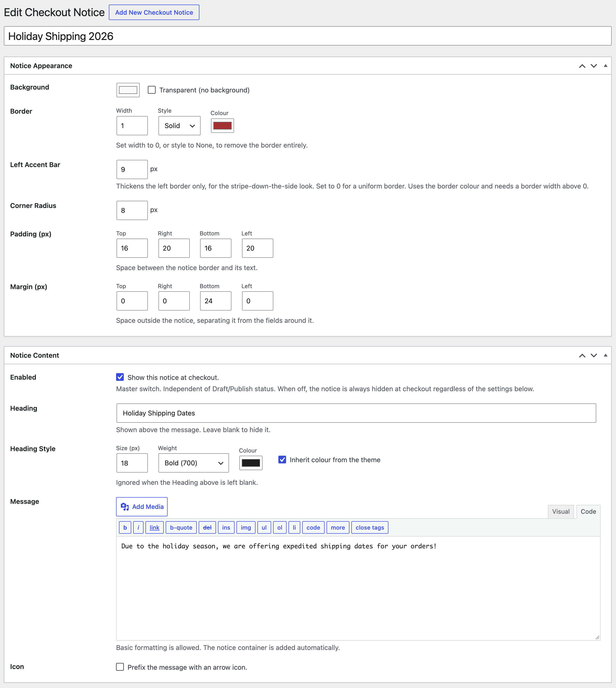616x688 pixels.
Task: Insert a b-quote tag
Action: click(181, 528)
